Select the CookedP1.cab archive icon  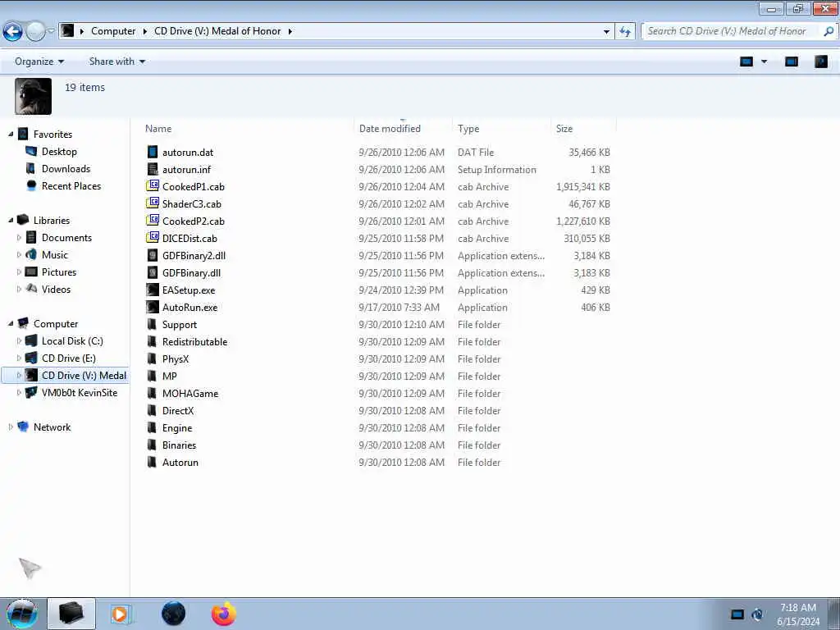tap(153, 186)
